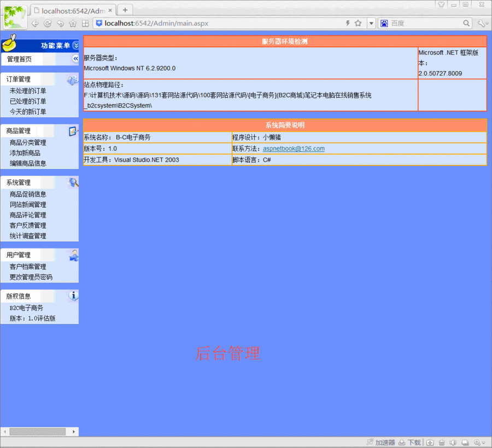
Task: Click the 版权信息 info icon
Action: point(73,295)
